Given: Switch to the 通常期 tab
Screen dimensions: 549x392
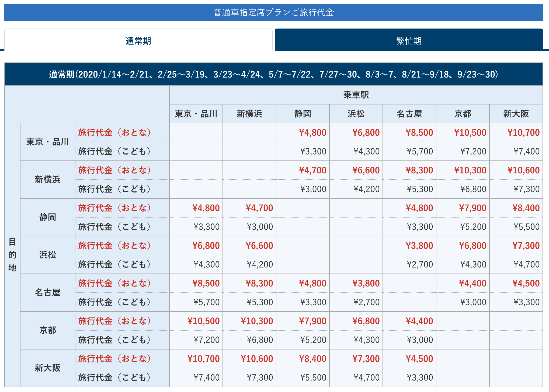Looking at the screenshot, I should click(x=138, y=41).
